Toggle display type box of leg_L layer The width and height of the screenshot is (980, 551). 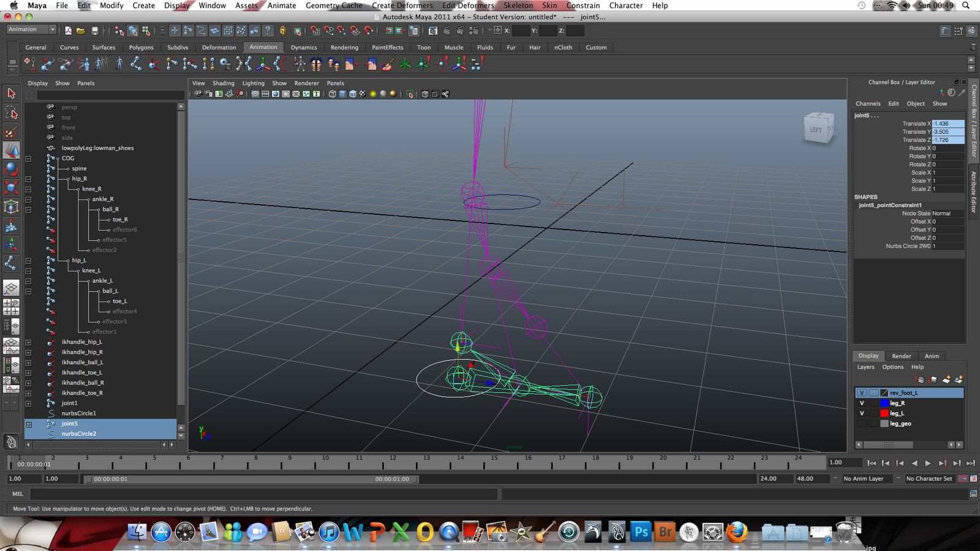pyautogui.click(x=873, y=413)
